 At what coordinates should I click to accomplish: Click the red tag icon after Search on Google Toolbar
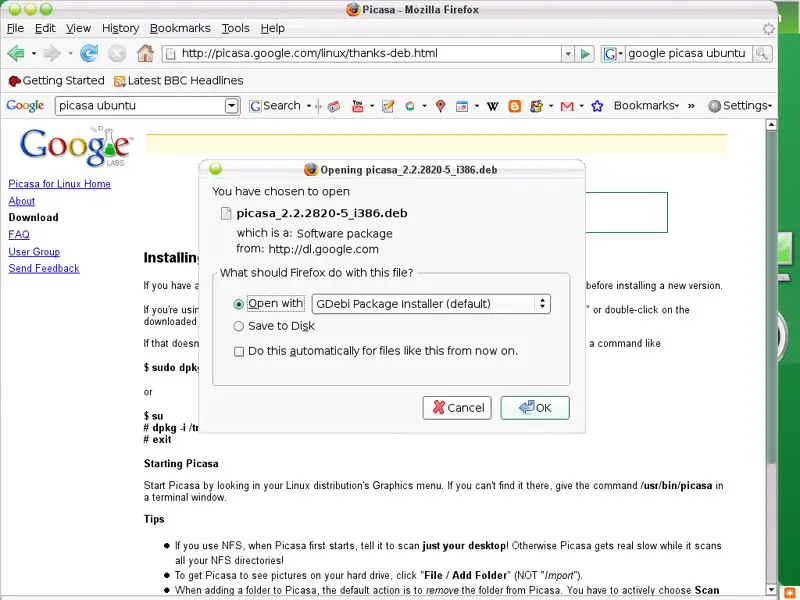334,106
